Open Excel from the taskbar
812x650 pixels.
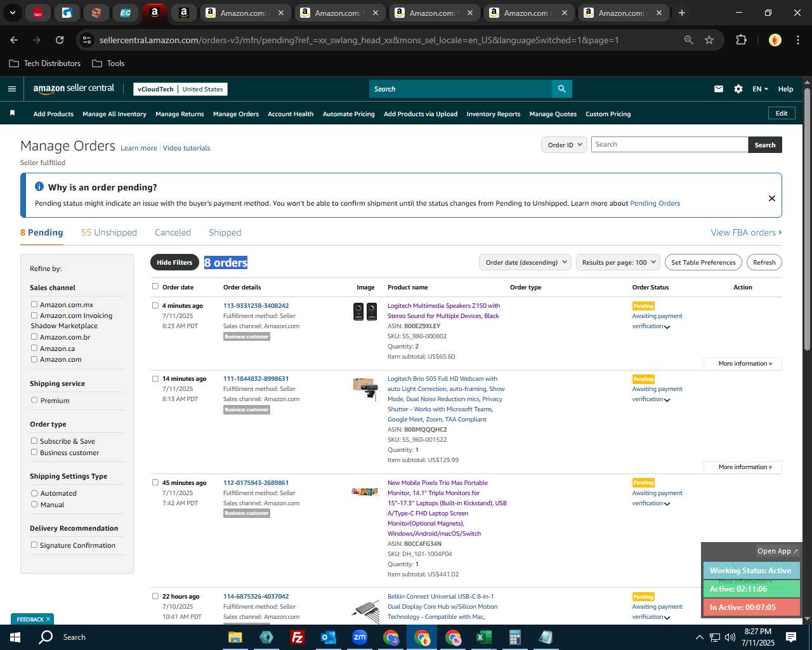(483, 637)
